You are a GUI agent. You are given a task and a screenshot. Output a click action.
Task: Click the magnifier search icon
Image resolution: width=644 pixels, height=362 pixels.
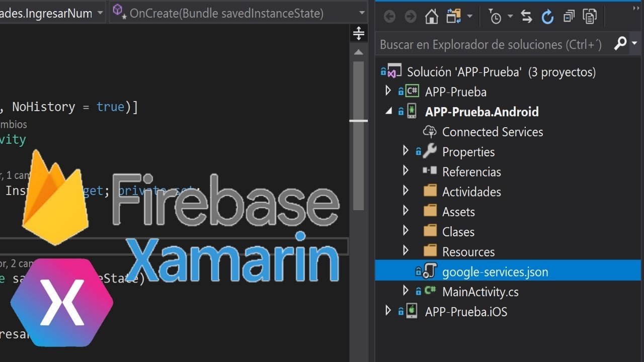coord(620,44)
